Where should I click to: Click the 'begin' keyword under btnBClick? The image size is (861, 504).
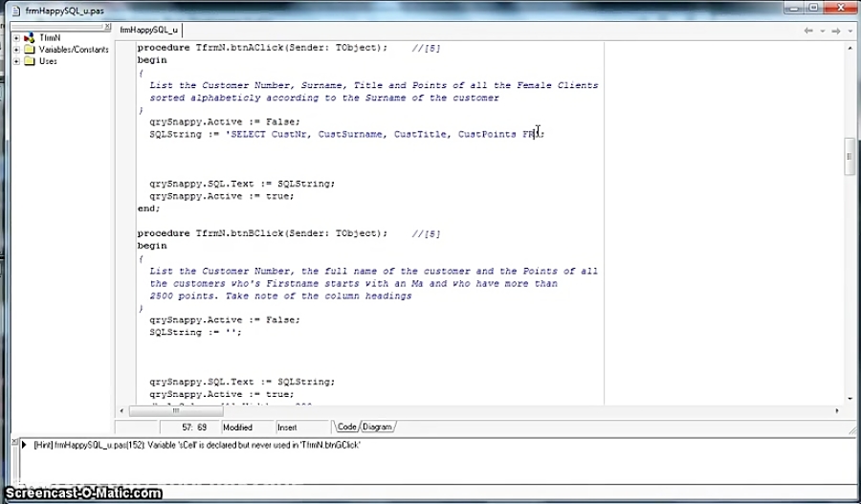[x=151, y=246]
